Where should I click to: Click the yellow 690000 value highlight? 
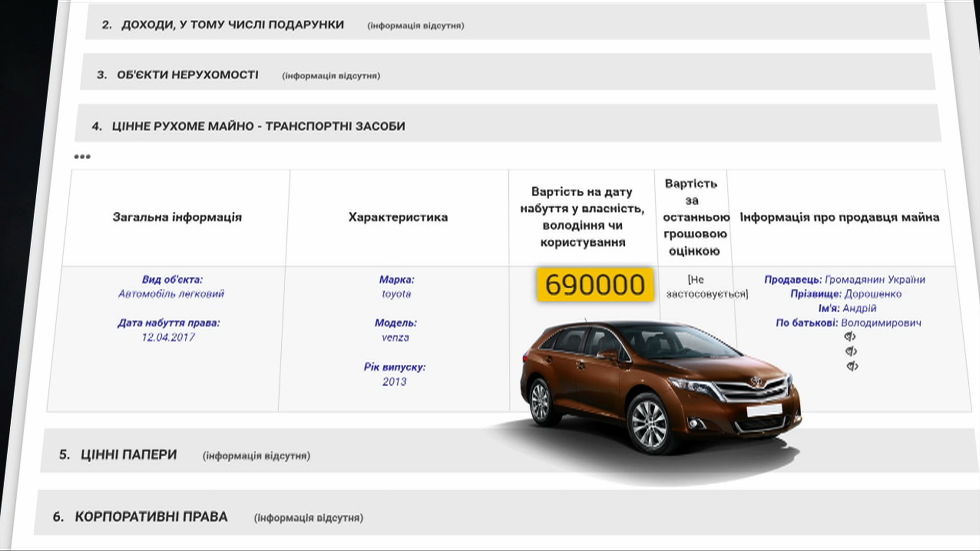point(595,285)
